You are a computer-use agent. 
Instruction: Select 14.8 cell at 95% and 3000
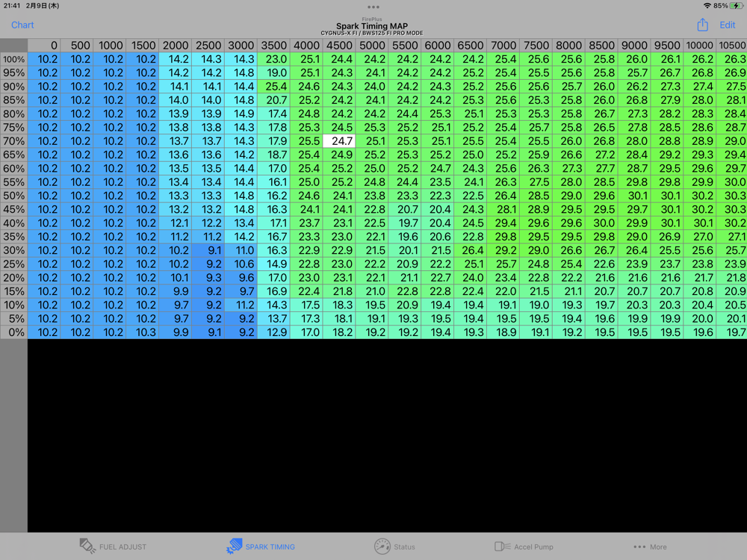pos(241,73)
